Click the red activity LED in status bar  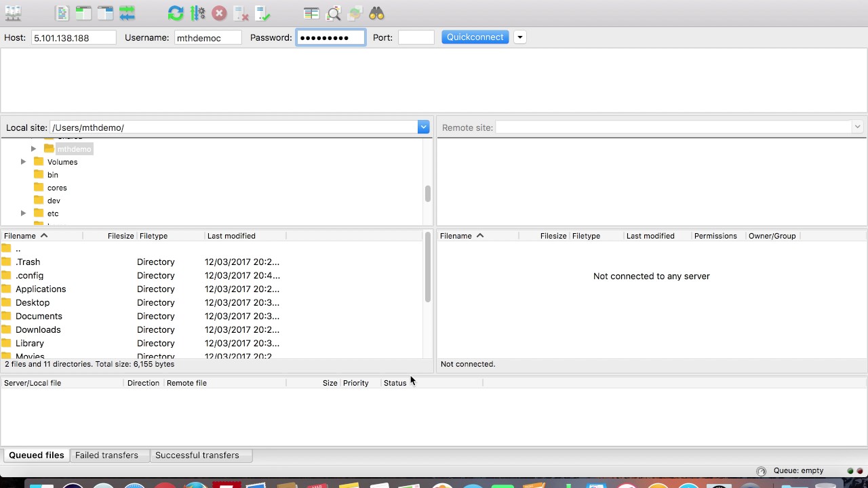click(x=860, y=471)
